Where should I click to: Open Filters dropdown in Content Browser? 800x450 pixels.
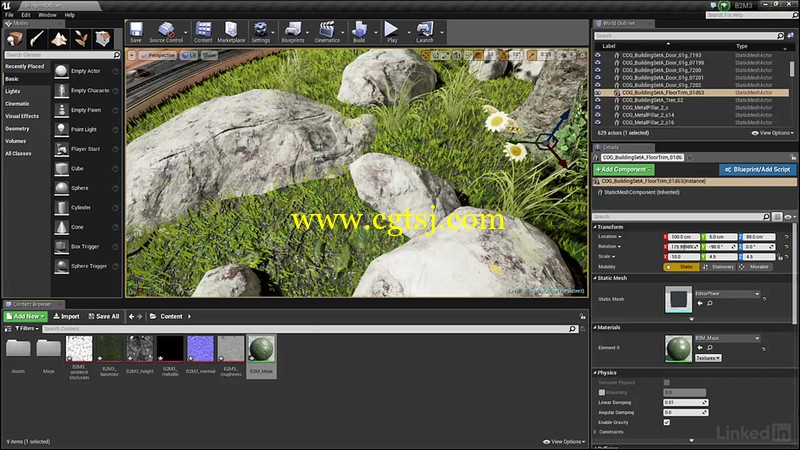[27, 329]
